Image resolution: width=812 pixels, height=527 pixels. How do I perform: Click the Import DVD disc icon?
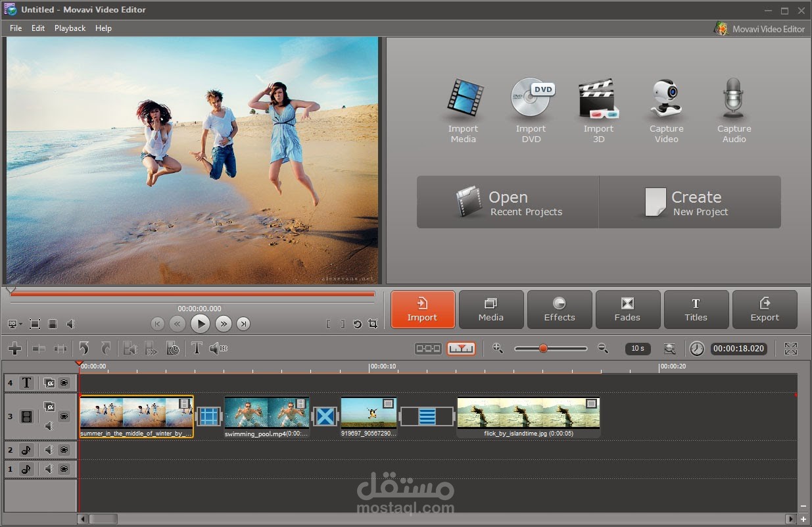tap(531, 99)
